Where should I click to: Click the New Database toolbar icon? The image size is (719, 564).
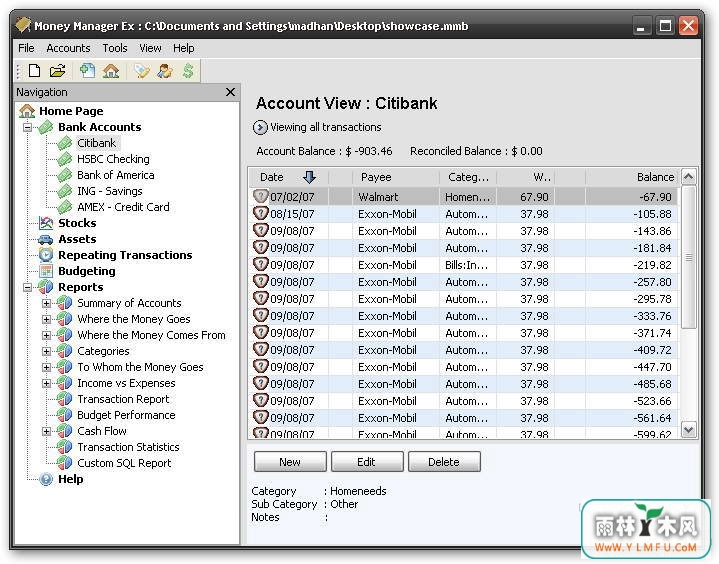34,71
